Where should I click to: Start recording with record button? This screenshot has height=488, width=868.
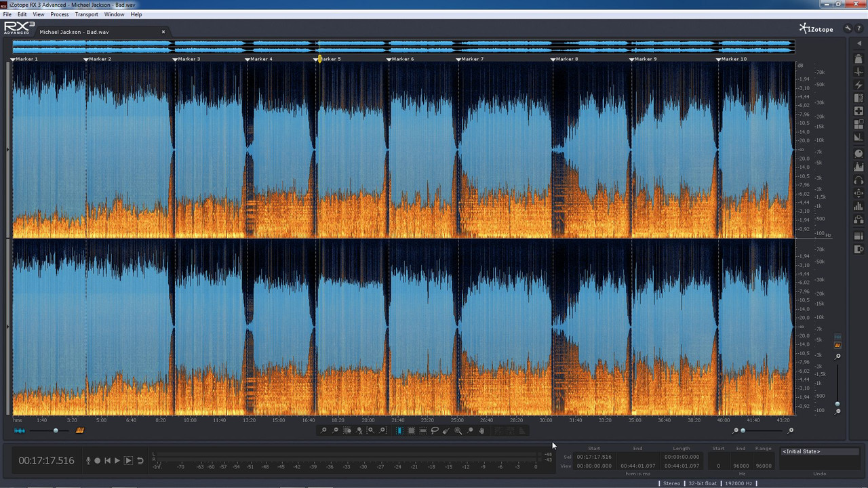click(x=97, y=461)
